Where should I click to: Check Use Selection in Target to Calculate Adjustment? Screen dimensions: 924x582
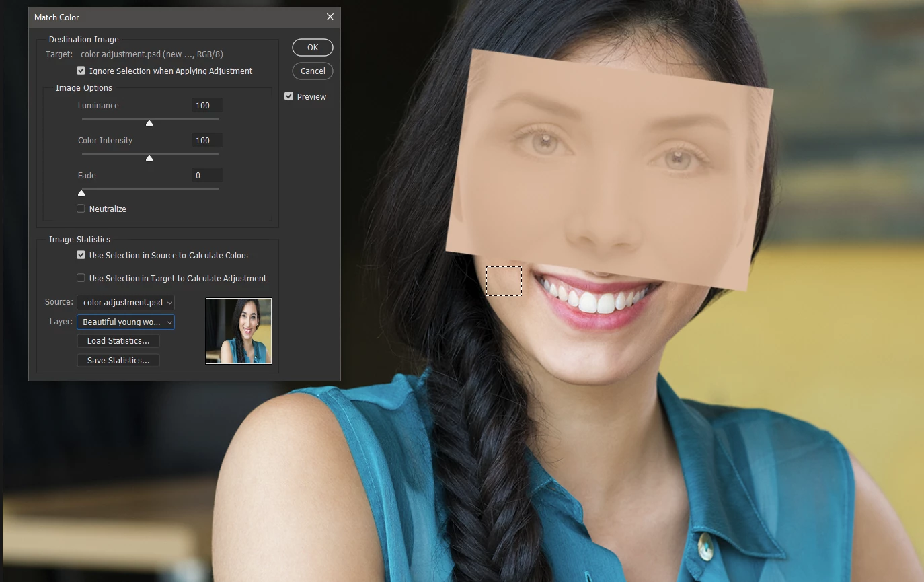click(x=81, y=278)
